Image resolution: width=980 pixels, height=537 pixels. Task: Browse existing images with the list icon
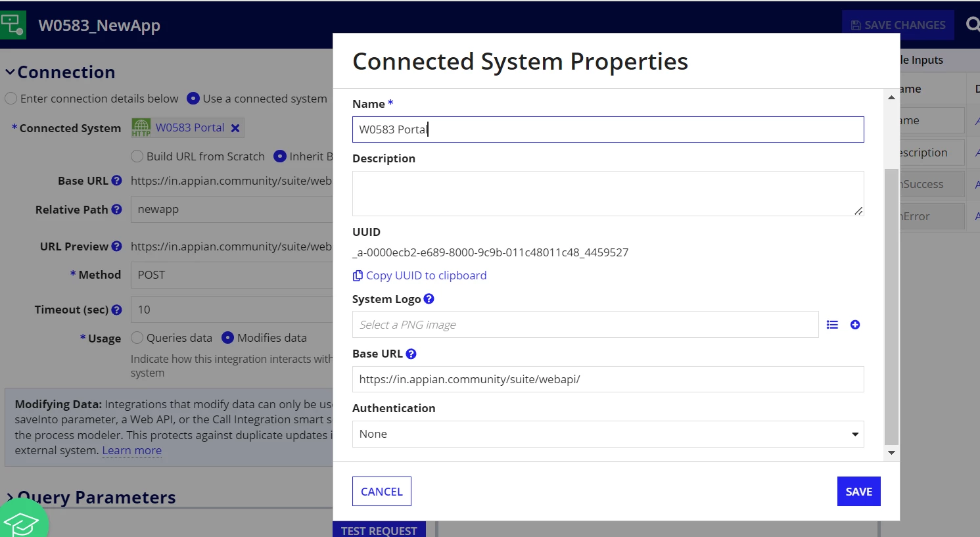[x=832, y=325]
